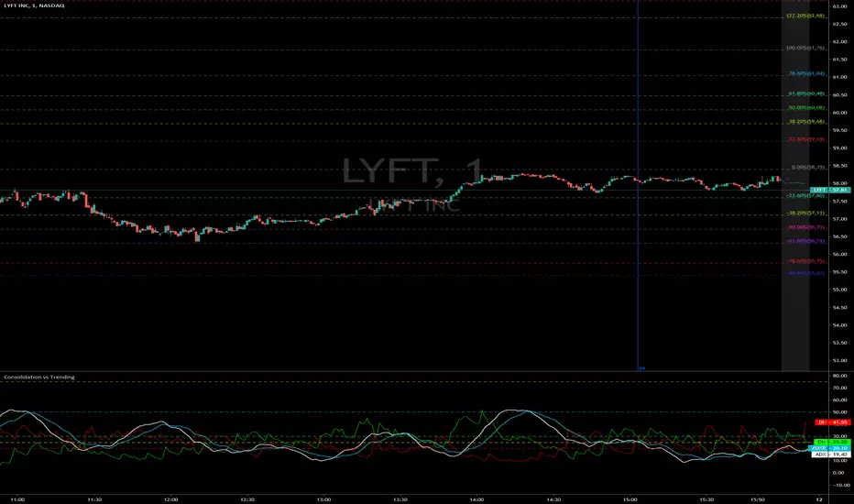The image size is (854, 504).
Task: Select the 78.60% Fibonacci label at 61.04
Action: click(x=806, y=73)
